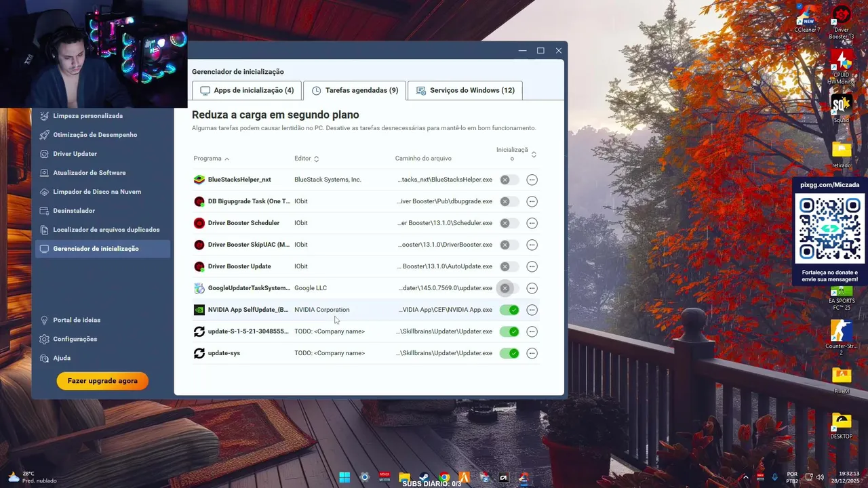Image resolution: width=868 pixels, height=488 pixels.
Task: Open more options for GoogleUpdaterTaskSystem
Action: (x=532, y=288)
